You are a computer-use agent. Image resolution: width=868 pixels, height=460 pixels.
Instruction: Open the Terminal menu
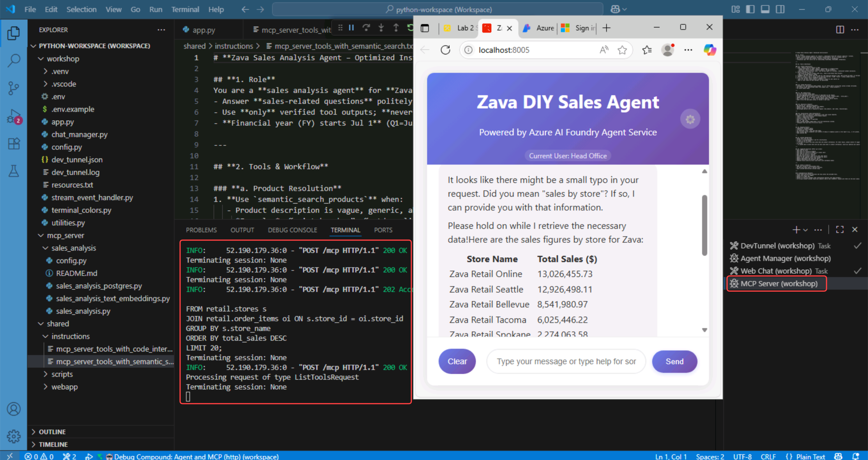(185, 9)
